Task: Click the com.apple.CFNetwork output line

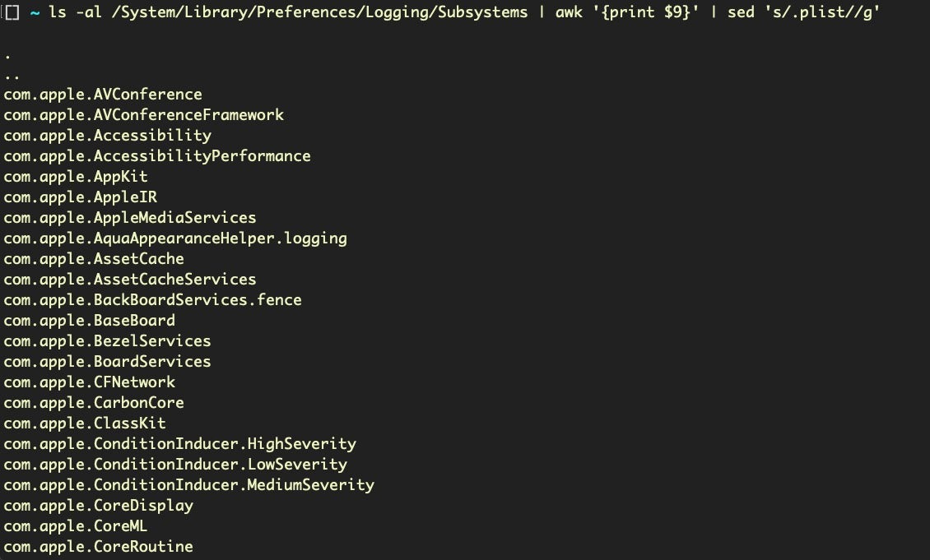Action: [90, 382]
